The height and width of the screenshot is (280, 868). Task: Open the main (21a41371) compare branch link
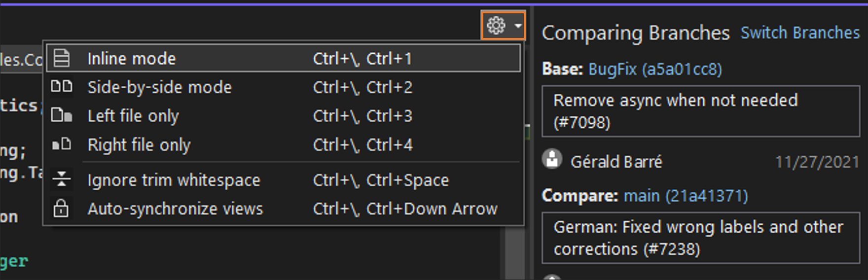686,196
